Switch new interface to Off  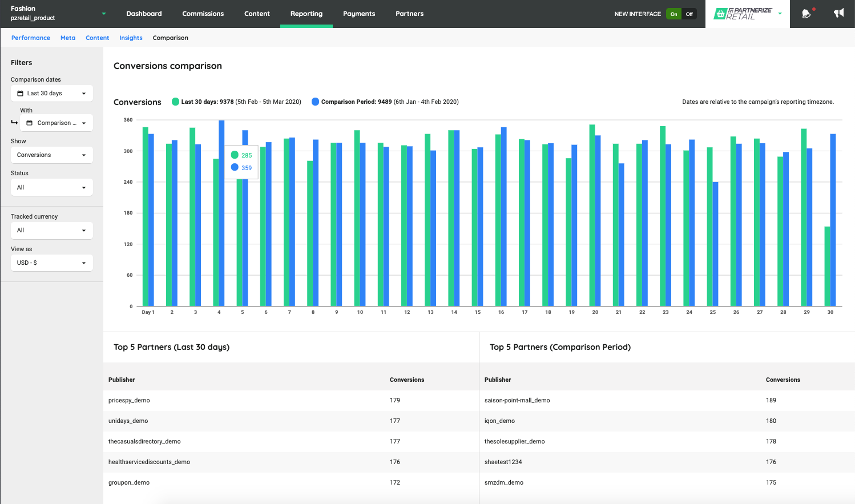click(x=689, y=14)
